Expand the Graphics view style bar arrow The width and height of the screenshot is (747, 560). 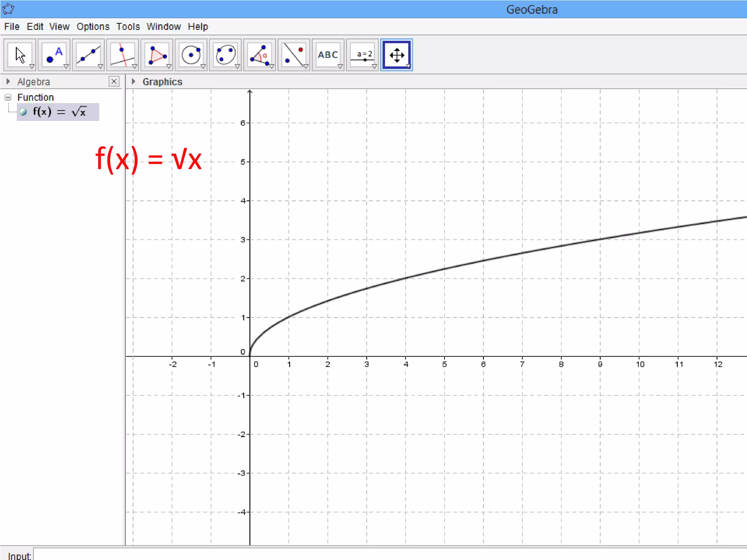click(133, 81)
